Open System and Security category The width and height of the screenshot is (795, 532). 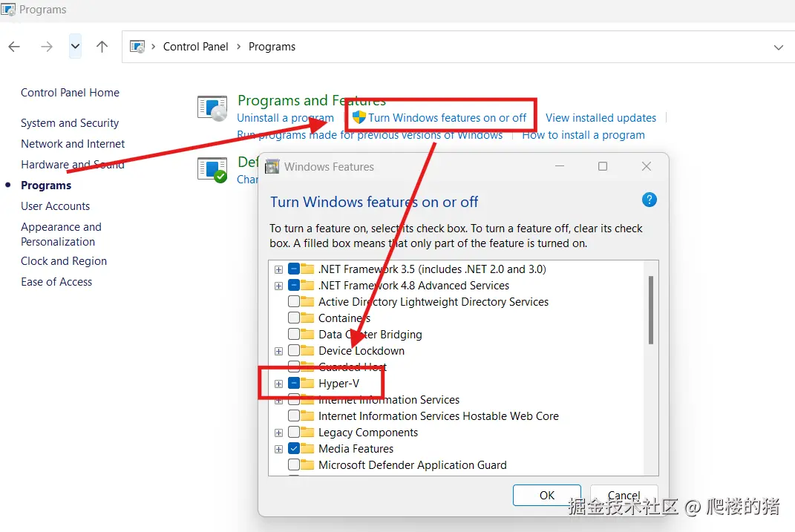click(70, 123)
